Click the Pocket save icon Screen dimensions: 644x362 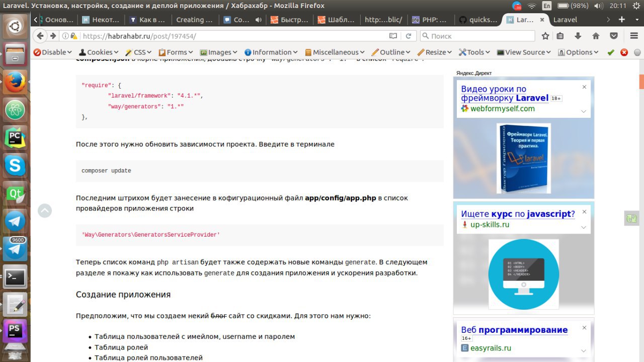614,36
